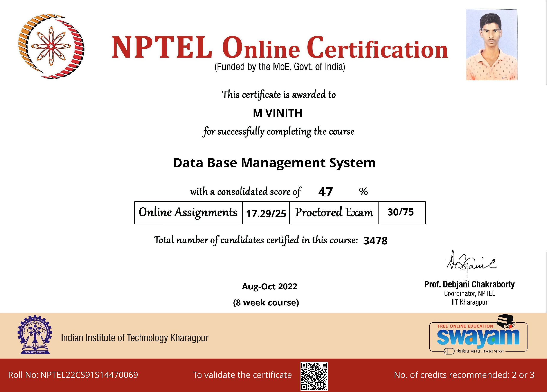Click 'No. of credits recommended: 2 or 3'
The image size is (547, 392).
(x=464, y=375)
